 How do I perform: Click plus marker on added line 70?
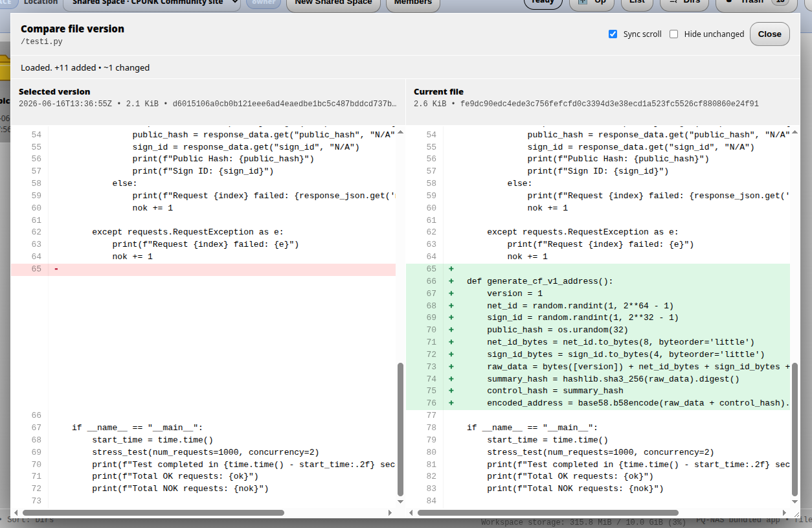click(x=451, y=330)
